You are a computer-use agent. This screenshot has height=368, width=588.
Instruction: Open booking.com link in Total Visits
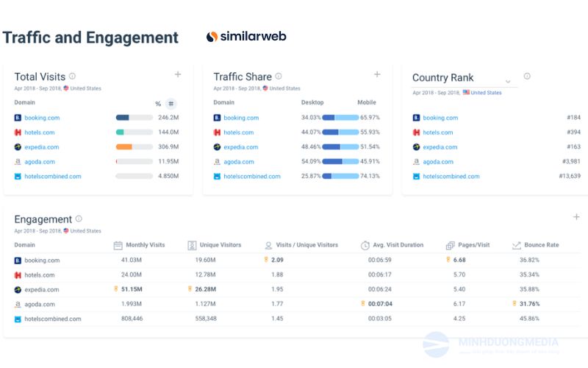pyautogui.click(x=42, y=118)
